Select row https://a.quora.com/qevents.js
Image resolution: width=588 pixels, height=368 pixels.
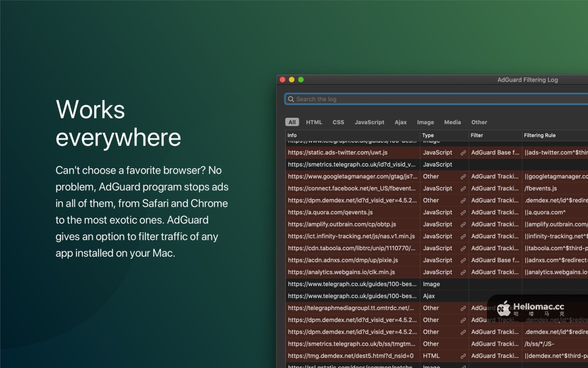[x=436, y=213]
